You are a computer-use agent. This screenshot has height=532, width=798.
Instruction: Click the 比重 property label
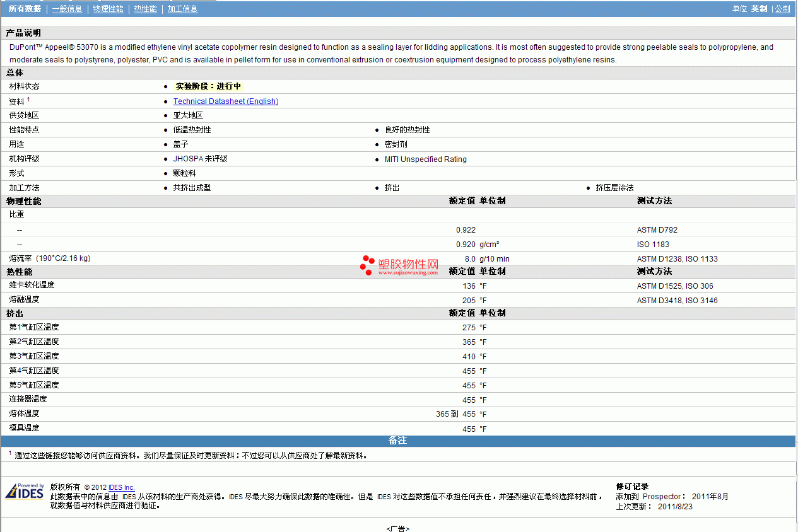tap(17, 214)
